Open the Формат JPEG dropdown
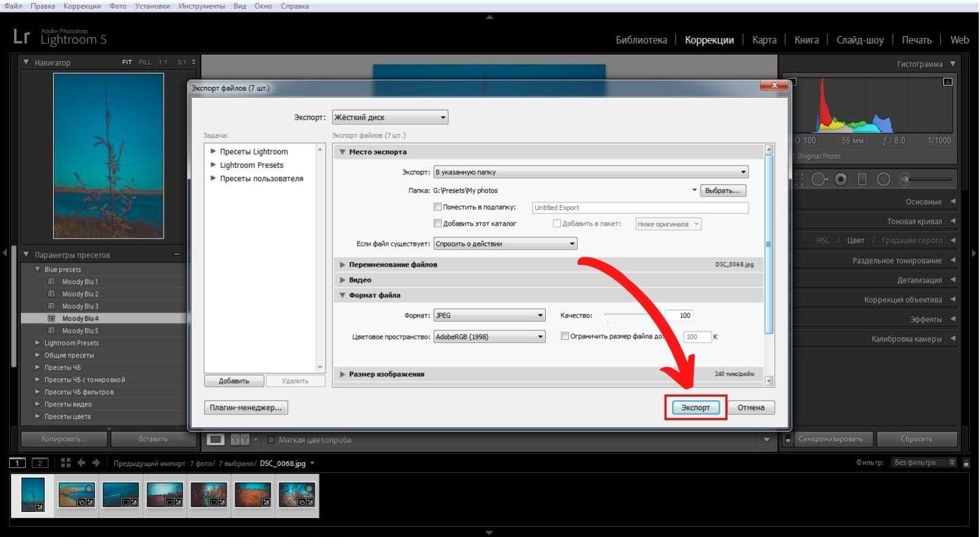 [x=489, y=316]
